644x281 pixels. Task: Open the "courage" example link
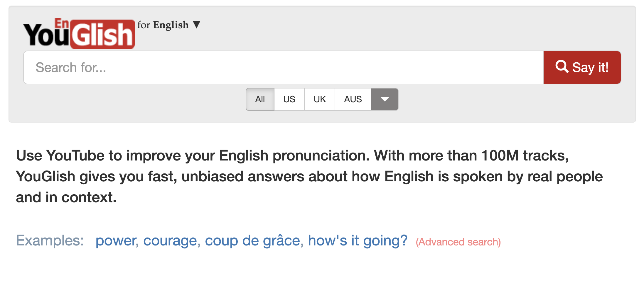pyautogui.click(x=170, y=241)
